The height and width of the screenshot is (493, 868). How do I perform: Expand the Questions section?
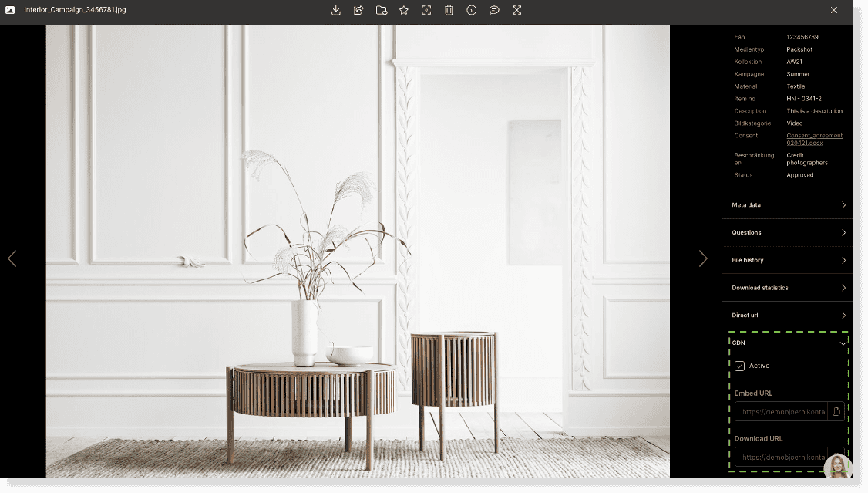(787, 233)
